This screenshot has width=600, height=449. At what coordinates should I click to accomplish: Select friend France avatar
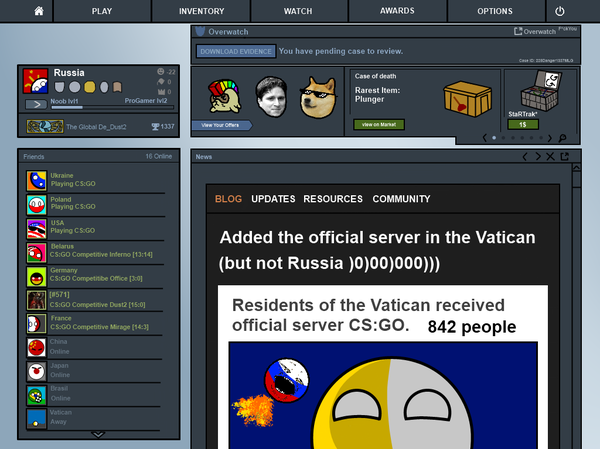coord(36,323)
